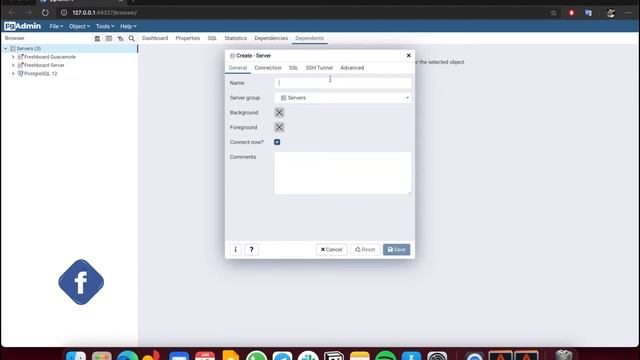
Task: Open the Dependencies tab
Action: pyautogui.click(x=271, y=38)
